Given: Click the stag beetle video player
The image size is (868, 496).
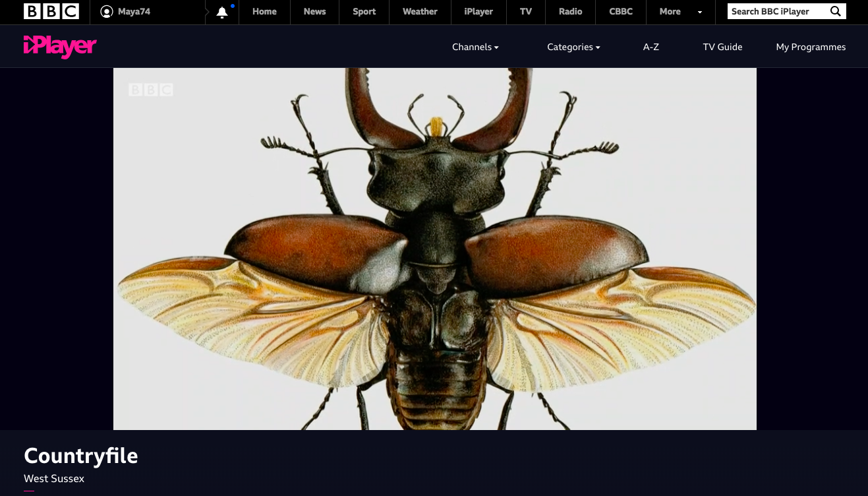Looking at the screenshot, I should coord(435,249).
